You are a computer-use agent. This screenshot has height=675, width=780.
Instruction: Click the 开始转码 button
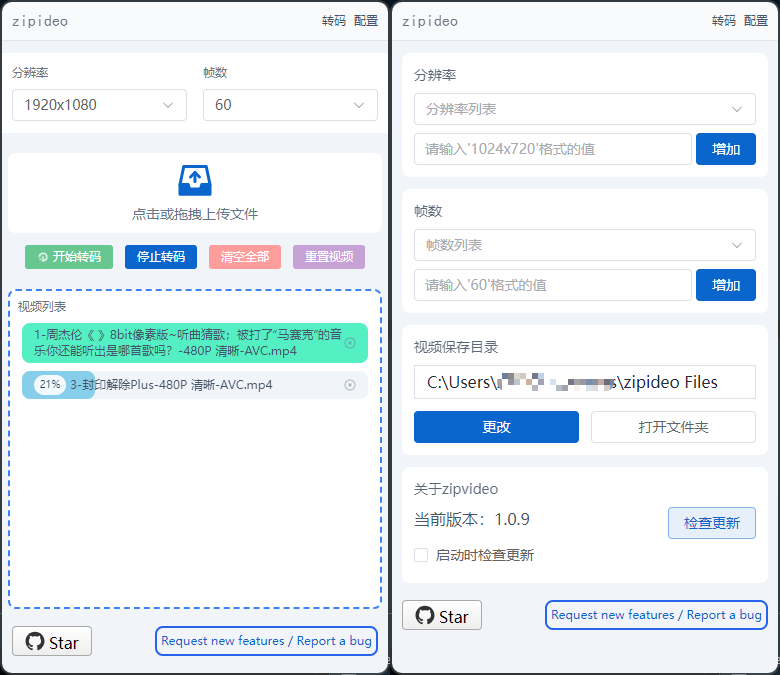(x=69, y=257)
